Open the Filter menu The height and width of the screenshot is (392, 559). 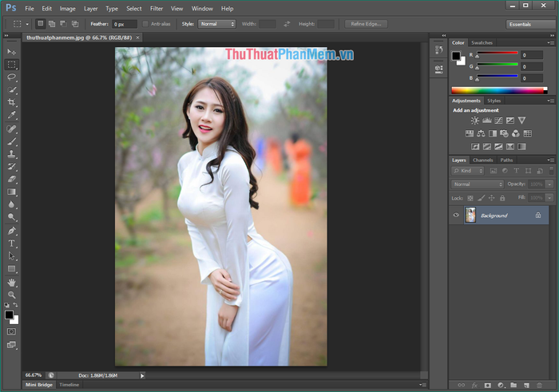click(x=157, y=9)
